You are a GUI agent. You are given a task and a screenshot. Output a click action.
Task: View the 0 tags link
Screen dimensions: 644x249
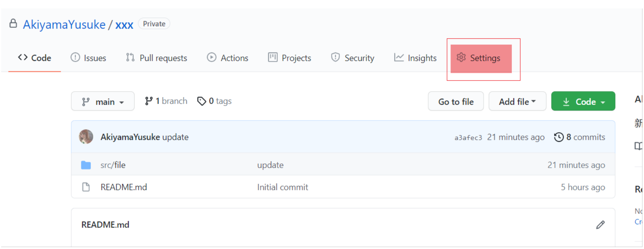(x=214, y=101)
